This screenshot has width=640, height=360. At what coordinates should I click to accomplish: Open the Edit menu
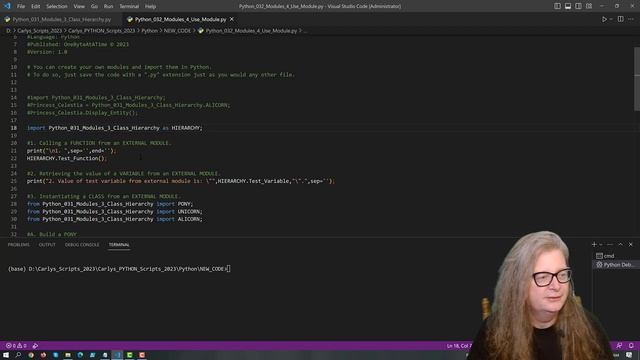pos(36,6)
